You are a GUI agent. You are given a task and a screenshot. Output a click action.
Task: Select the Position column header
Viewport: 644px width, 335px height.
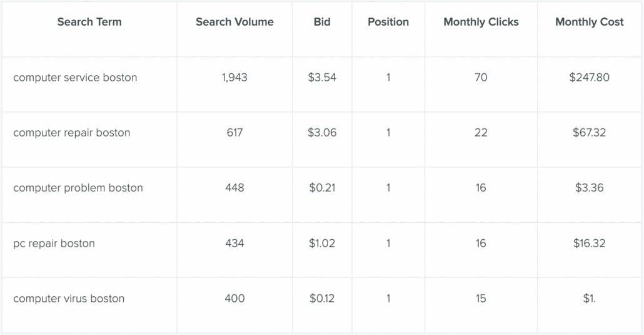388,22
